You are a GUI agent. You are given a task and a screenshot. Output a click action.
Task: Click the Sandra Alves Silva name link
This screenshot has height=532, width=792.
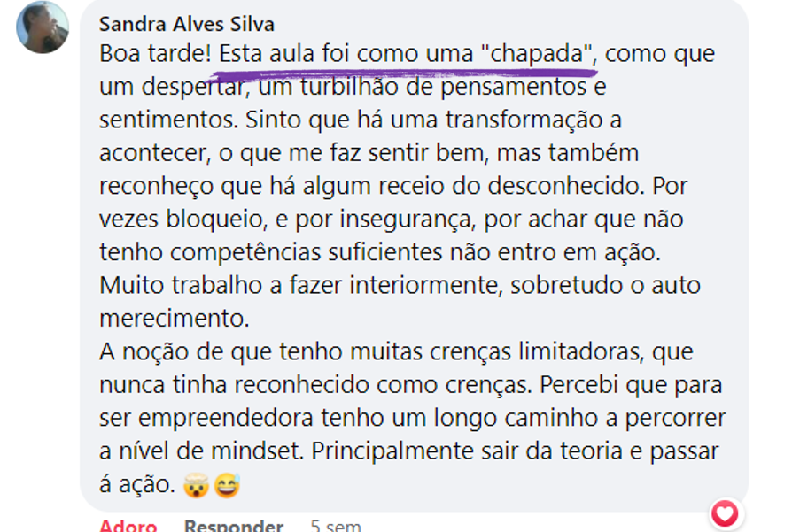coord(187,24)
